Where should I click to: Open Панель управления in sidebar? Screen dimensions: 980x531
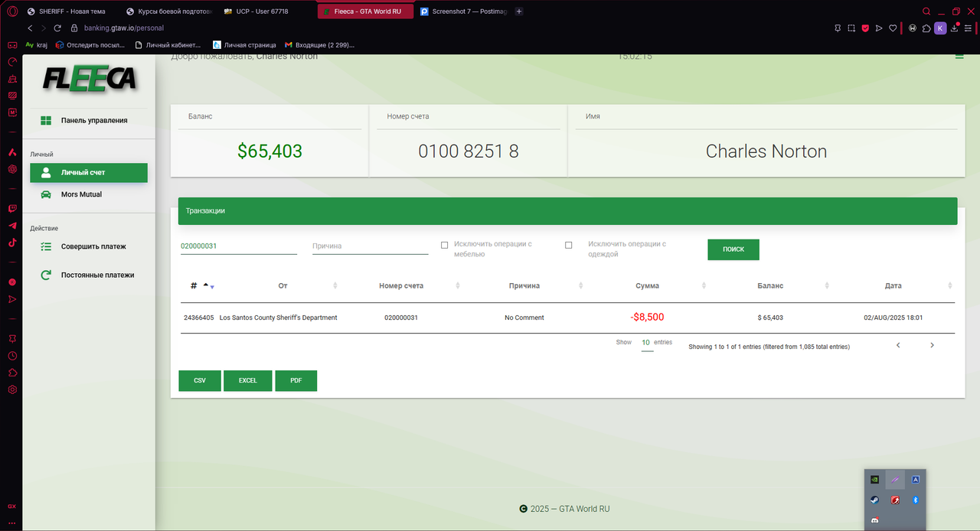[89, 120]
